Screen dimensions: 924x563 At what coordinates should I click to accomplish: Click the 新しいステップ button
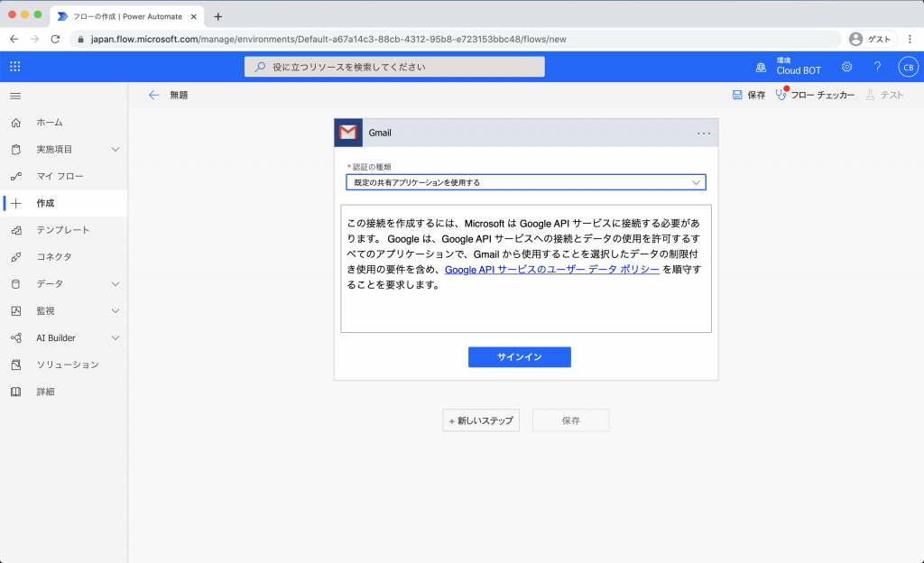pos(481,420)
